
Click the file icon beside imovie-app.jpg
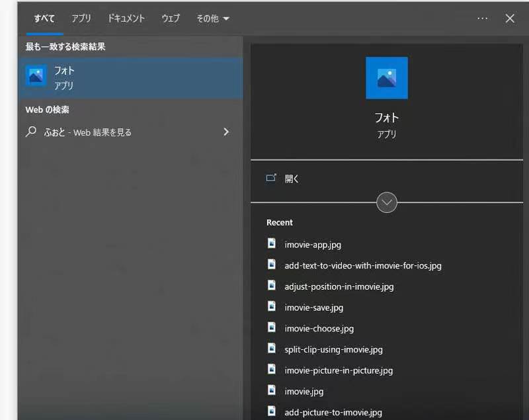272,244
